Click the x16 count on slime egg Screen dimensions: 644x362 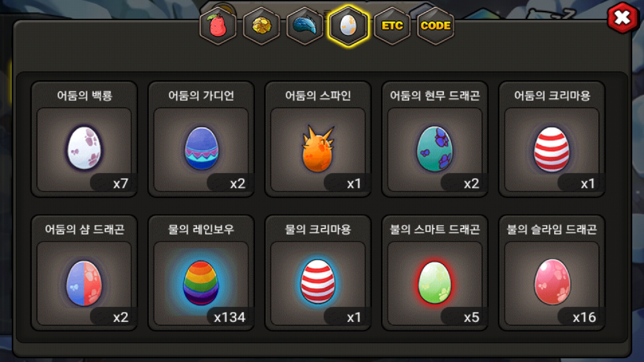tap(584, 317)
